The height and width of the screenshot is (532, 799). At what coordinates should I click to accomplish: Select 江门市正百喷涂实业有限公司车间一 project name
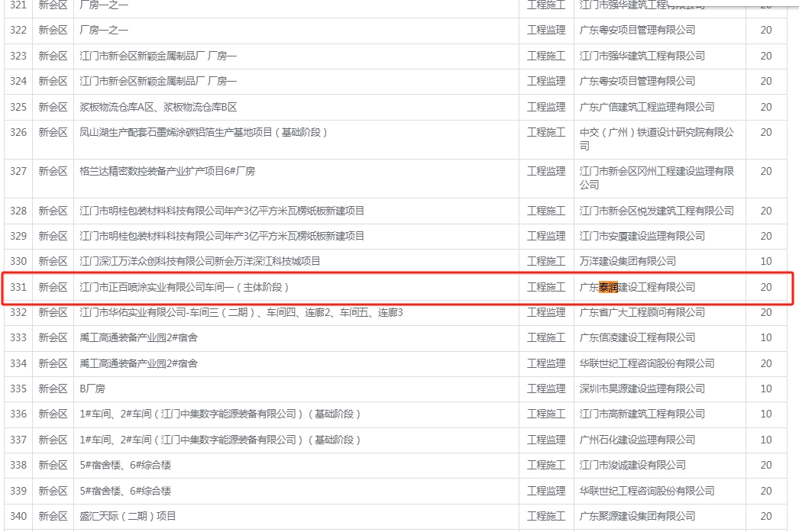pyautogui.click(x=184, y=287)
